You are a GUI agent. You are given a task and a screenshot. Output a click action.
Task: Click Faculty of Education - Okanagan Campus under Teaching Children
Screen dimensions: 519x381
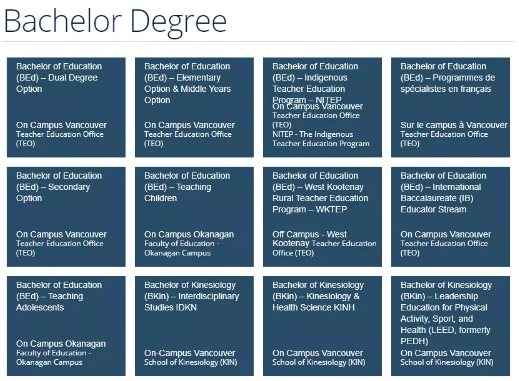(x=182, y=248)
